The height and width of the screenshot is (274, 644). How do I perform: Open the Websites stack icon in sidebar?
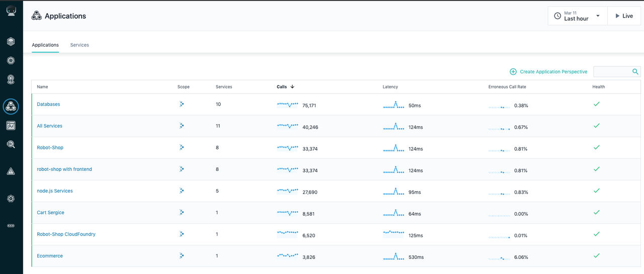click(x=11, y=42)
